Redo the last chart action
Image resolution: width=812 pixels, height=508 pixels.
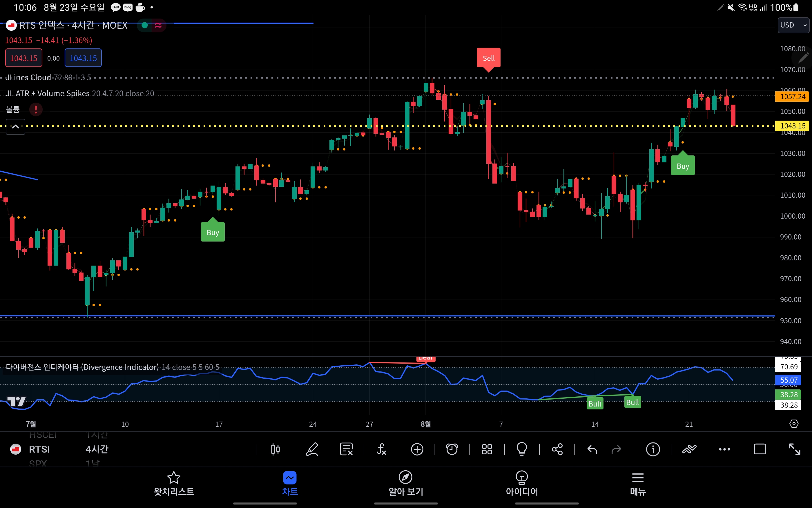coord(616,449)
